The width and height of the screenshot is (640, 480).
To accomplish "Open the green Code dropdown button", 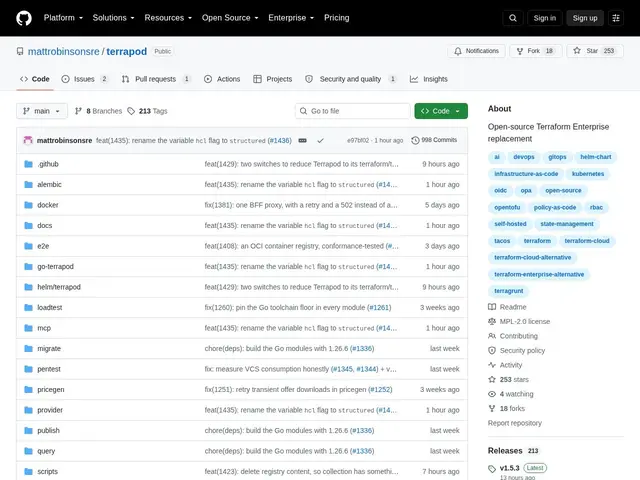I will (441, 111).
